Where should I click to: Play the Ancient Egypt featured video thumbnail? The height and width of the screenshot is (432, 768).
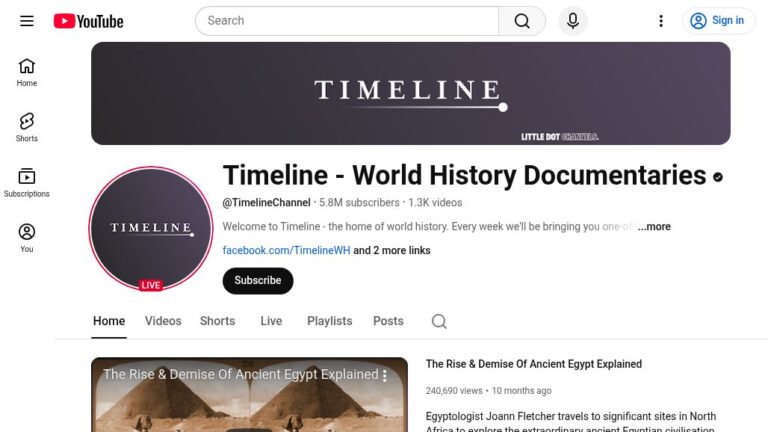pyautogui.click(x=249, y=395)
